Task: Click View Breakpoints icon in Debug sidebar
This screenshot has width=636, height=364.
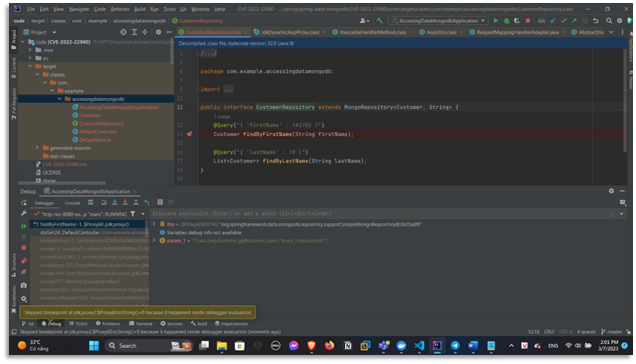Action: coord(24,261)
